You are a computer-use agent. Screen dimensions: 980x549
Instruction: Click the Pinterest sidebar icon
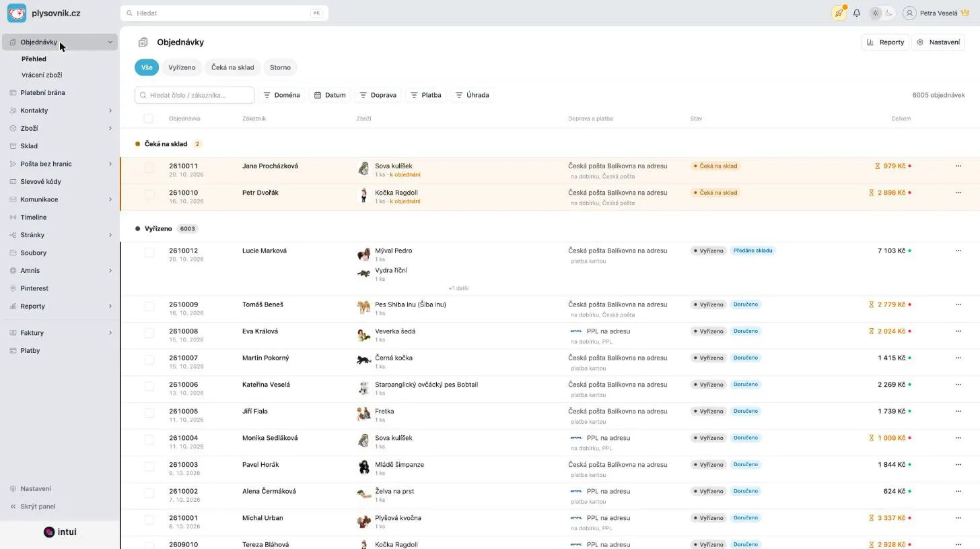(x=13, y=288)
